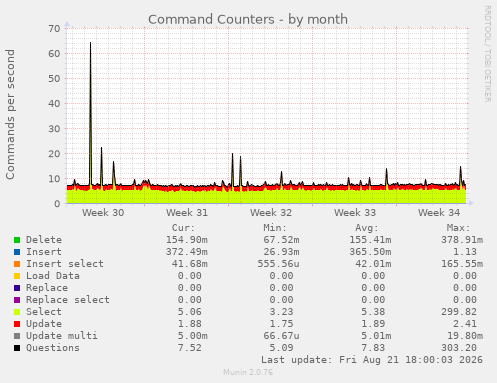Click the 'Update multi' legend label
This screenshot has height=383, width=497.
[x=62, y=336]
